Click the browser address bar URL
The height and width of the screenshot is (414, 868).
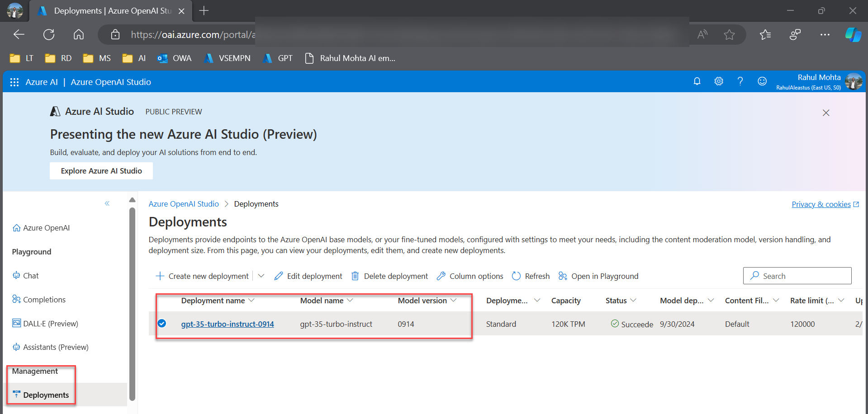(x=193, y=35)
